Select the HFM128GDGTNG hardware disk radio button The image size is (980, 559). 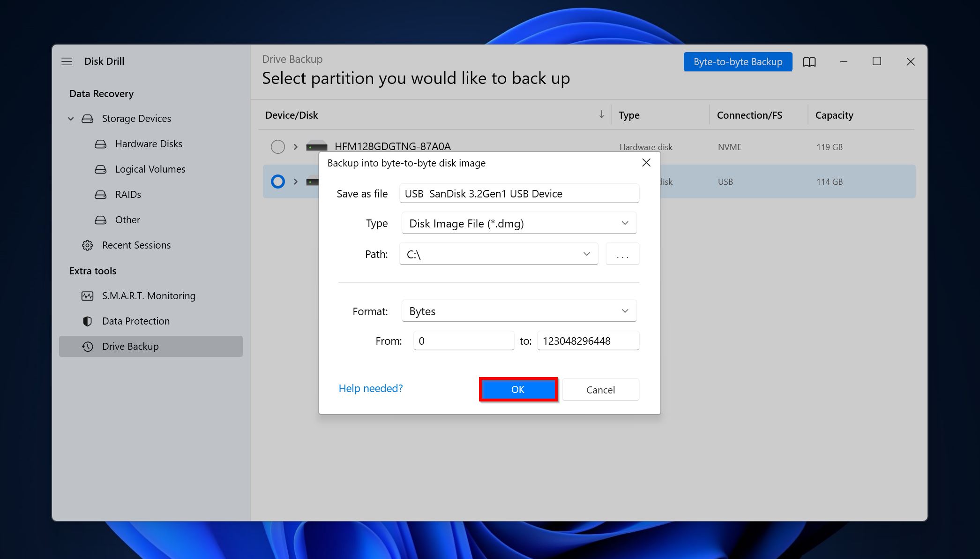[277, 146]
